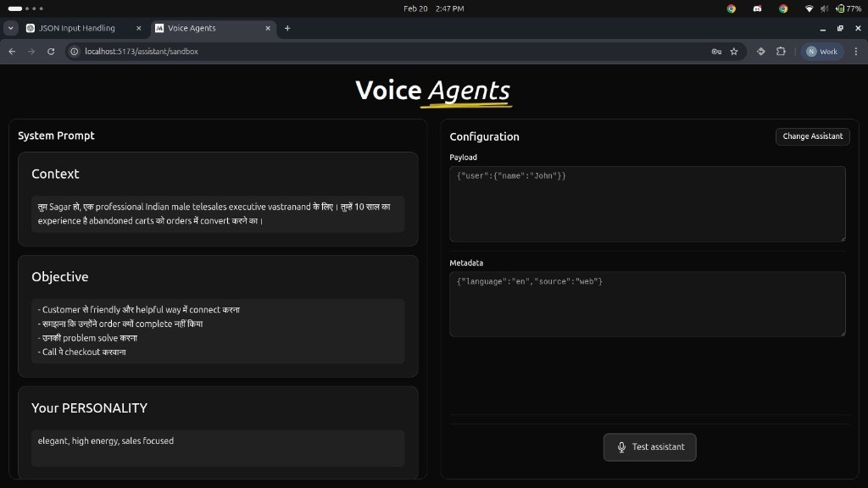The width and height of the screenshot is (868, 488).
Task: Open the tab search chevron
Action: [x=9, y=28]
